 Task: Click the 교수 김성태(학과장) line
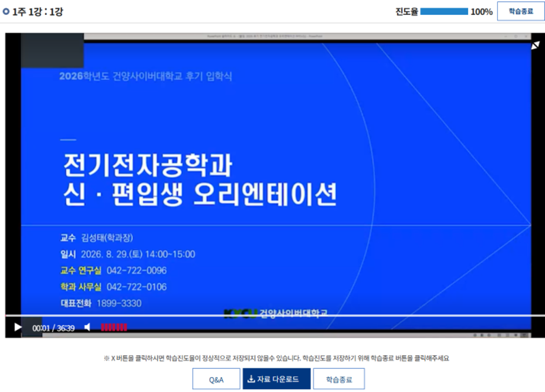click(x=97, y=237)
